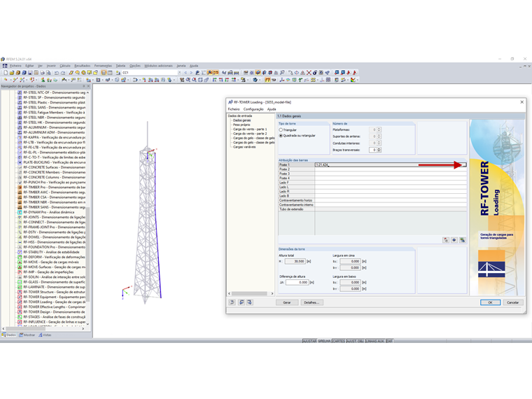Switch to the Mostrar navigator tab

tap(27, 335)
